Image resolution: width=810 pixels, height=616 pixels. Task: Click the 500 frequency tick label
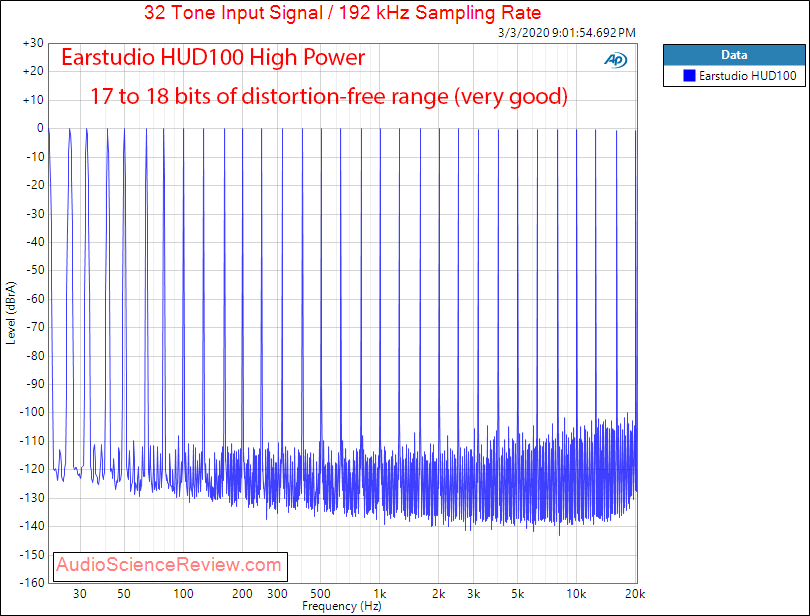click(x=320, y=594)
